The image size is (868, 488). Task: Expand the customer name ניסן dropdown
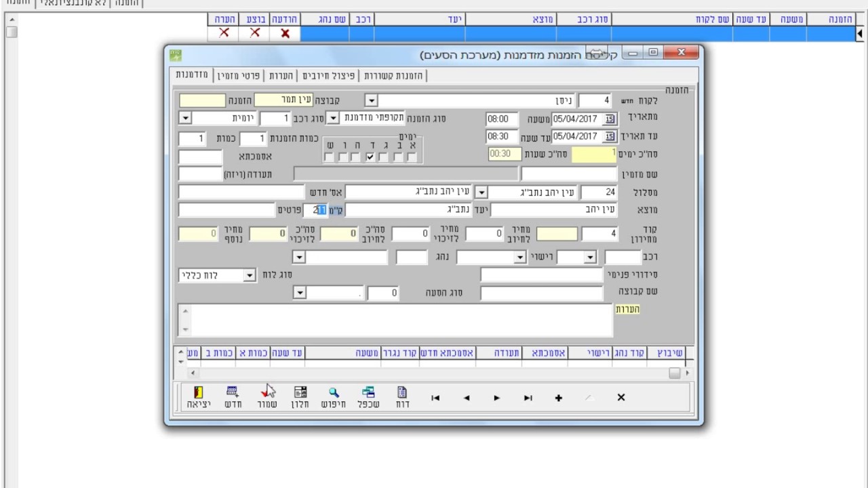(x=371, y=101)
